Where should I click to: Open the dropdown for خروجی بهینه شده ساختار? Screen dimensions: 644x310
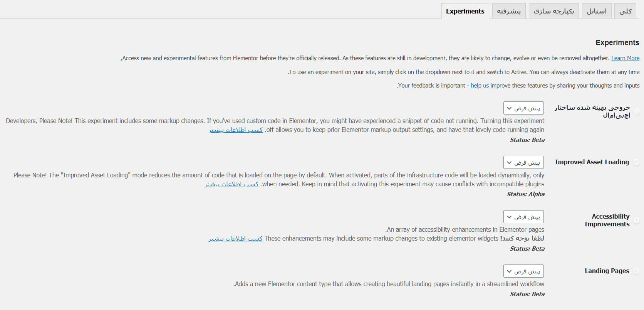click(523, 108)
